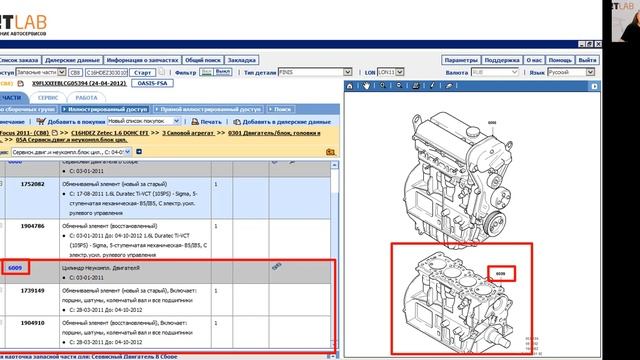The image size is (640, 360).
Task: Click the О нас button
Action: tap(534, 60)
